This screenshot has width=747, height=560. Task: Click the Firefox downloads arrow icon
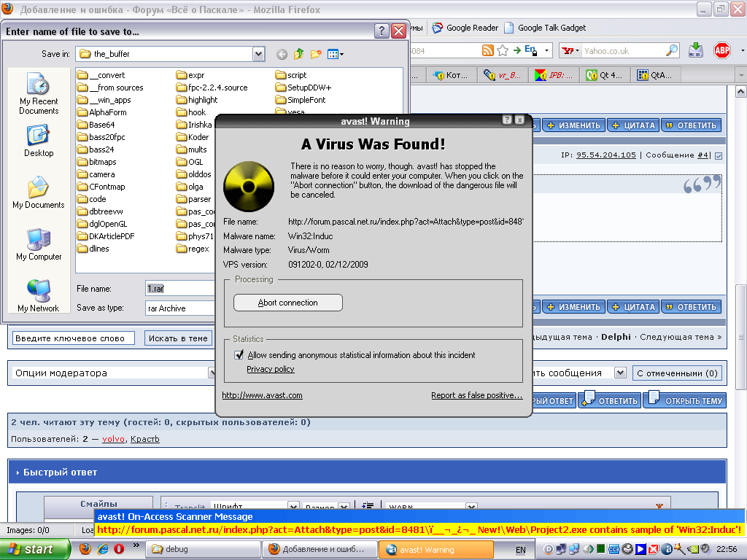tap(696, 50)
